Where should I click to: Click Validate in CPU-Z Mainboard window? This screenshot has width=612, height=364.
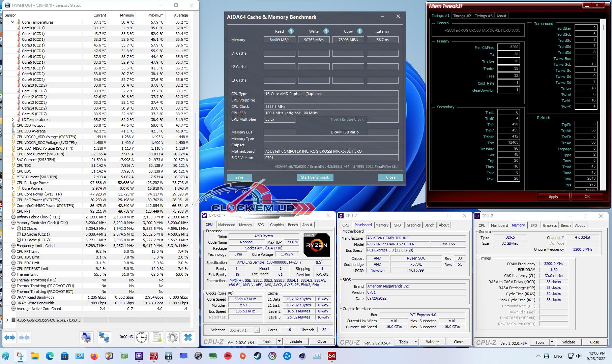[x=432, y=342]
